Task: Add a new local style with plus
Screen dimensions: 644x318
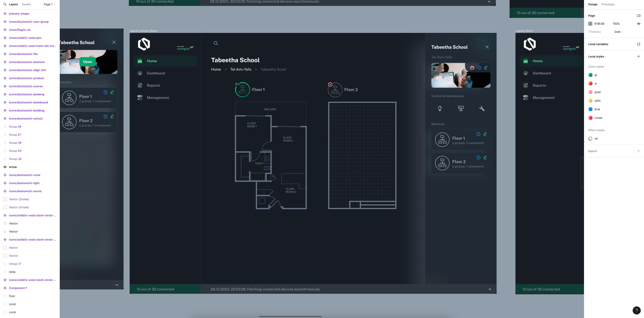Action: tap(638, 56)
